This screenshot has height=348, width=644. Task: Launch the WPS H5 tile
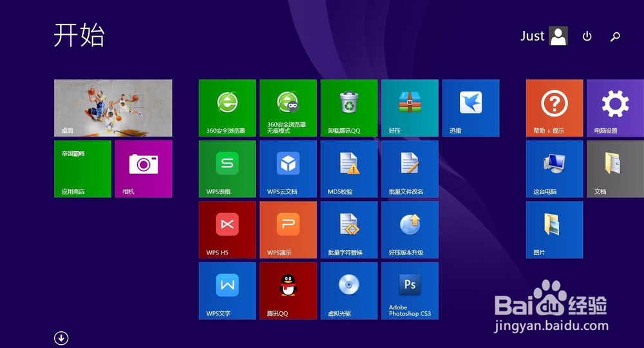pyautogui.click(x=227, y=229)
